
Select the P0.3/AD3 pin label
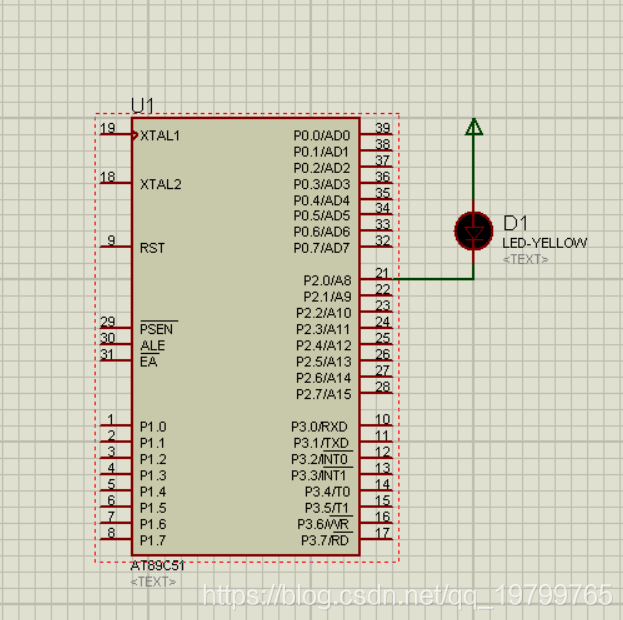click(x=322, y=184)
